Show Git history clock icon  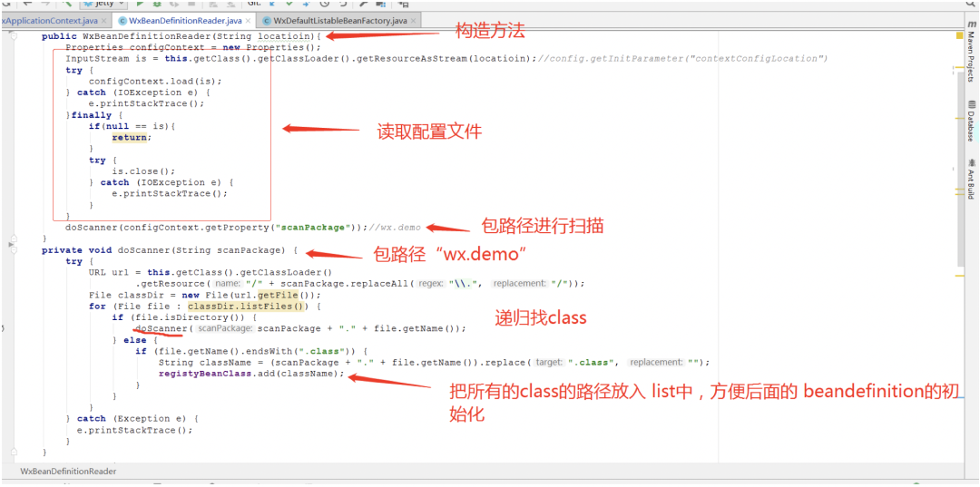point(325,4)
